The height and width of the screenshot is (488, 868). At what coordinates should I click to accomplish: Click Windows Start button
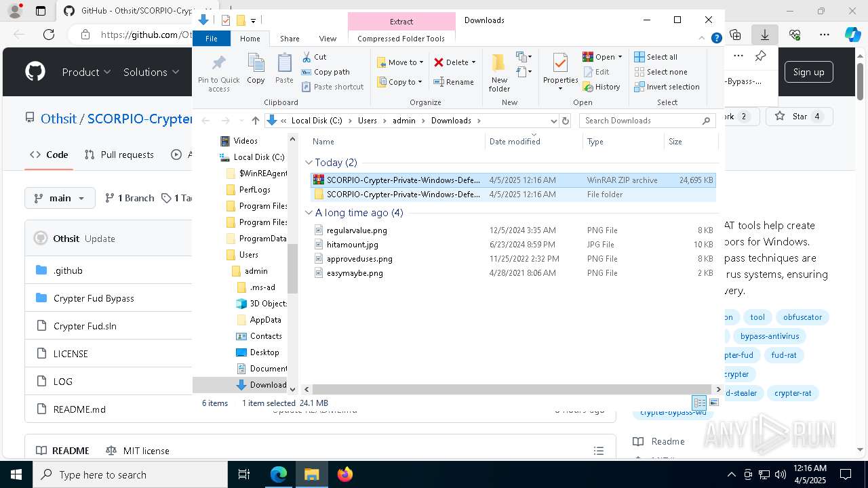(16, 474)
